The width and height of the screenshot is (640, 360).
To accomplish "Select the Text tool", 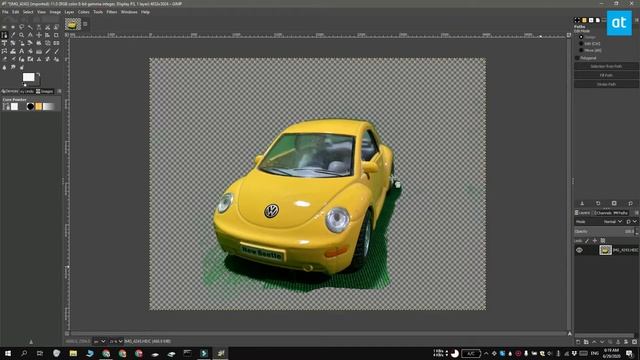I will pos(22,51).
